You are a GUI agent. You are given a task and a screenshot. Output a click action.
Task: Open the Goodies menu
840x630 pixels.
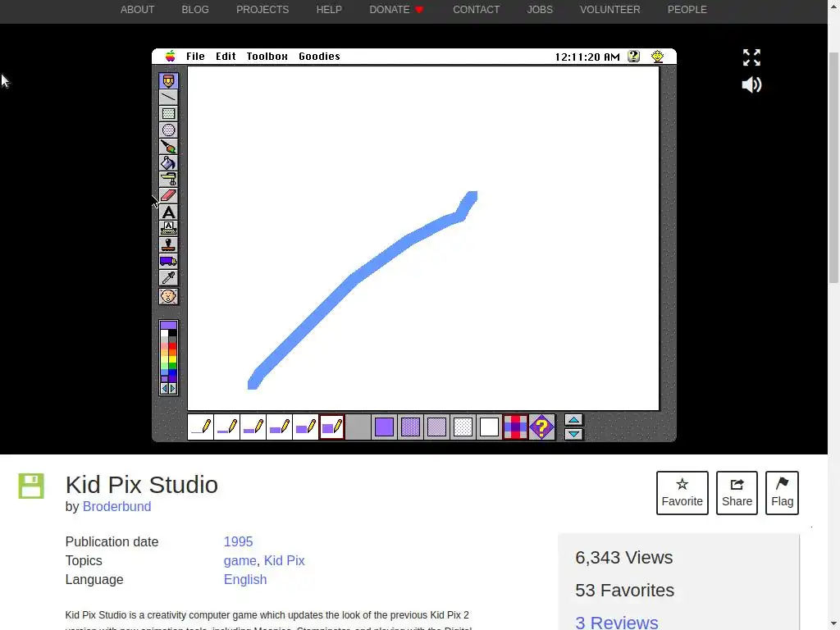click(319, 57)
